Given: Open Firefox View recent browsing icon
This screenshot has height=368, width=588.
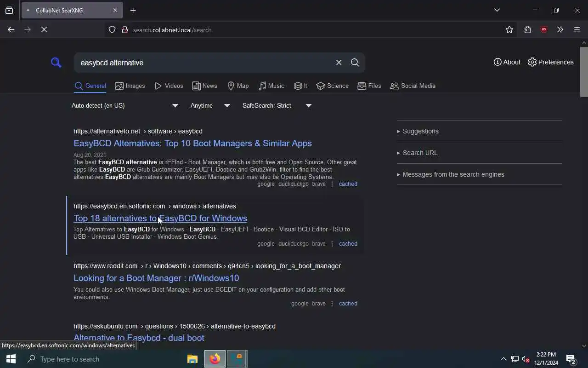Looking at the screenshot, I should tap(9, 10).
